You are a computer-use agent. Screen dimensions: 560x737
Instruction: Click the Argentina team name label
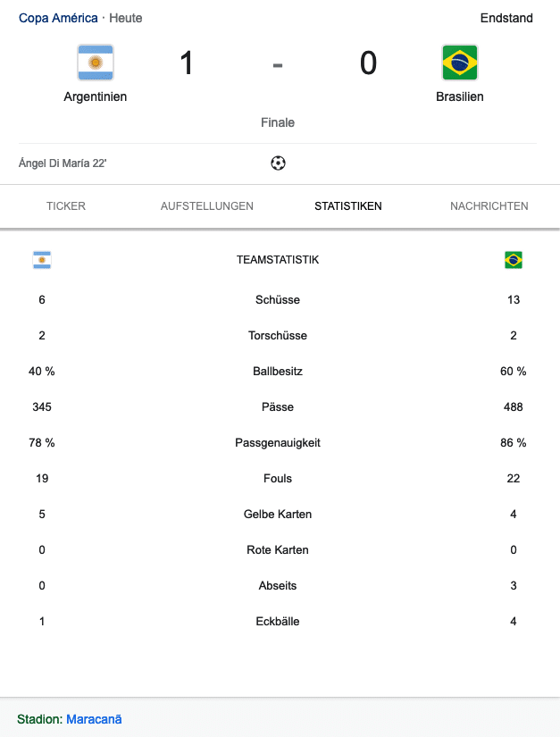point(96,96)
